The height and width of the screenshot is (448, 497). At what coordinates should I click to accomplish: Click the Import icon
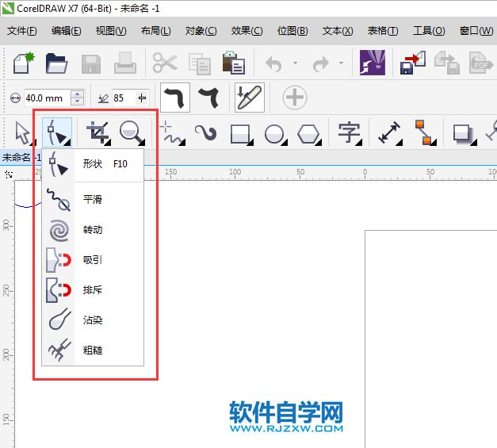point(413,63)
